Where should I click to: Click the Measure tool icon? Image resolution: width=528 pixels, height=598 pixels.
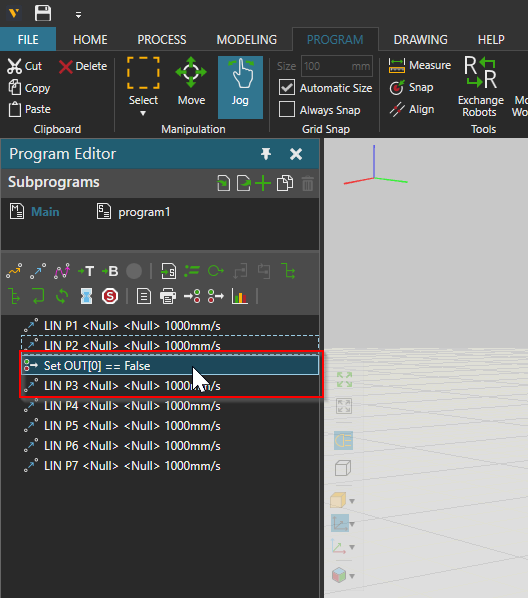tap(397, 66)
